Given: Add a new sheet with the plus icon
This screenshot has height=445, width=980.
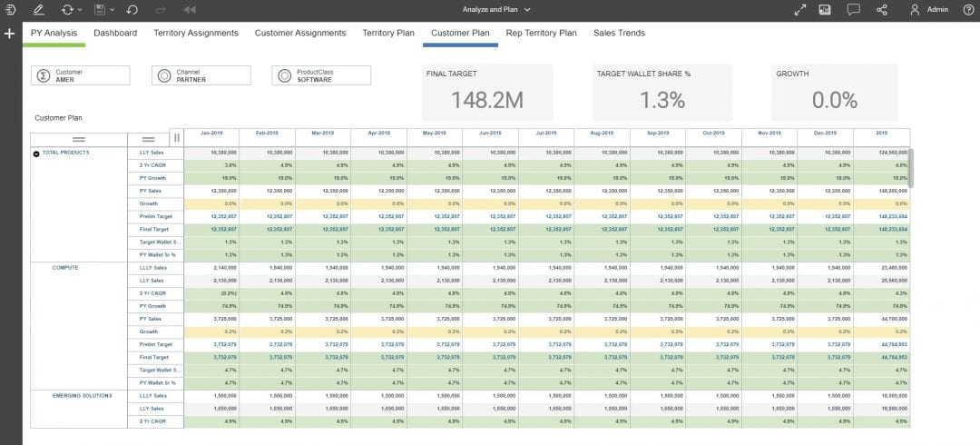Looking at the screenshot, I should pos(9,34).
